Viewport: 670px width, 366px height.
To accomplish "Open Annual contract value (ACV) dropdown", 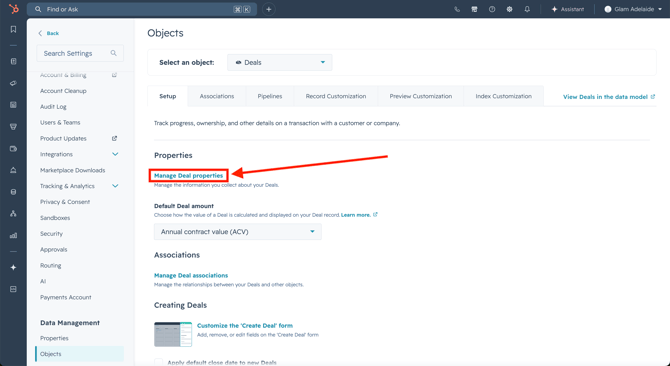I will [x=238, y=231].
